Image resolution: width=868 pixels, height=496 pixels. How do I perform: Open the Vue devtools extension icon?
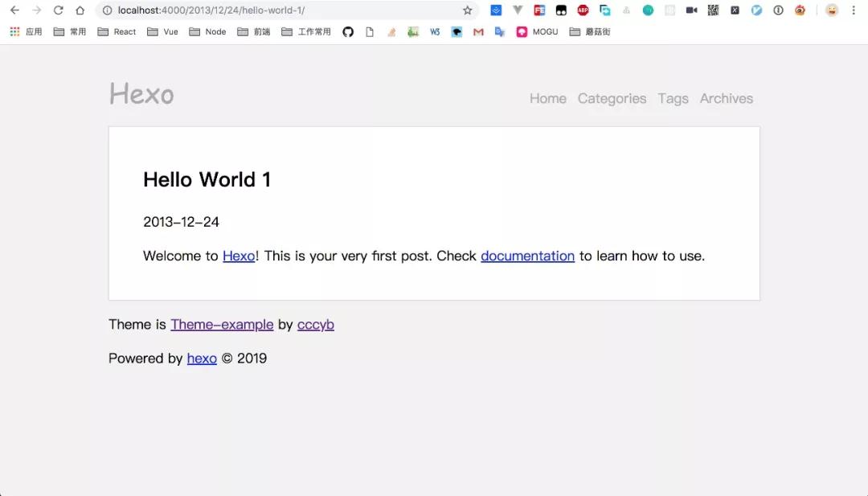pos(518,10)
